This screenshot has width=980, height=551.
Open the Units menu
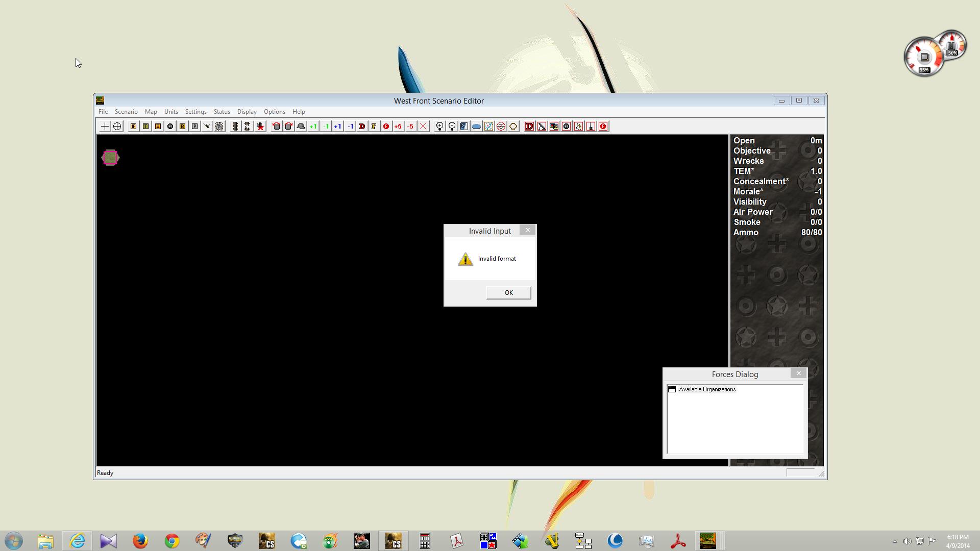pos(171,112)
